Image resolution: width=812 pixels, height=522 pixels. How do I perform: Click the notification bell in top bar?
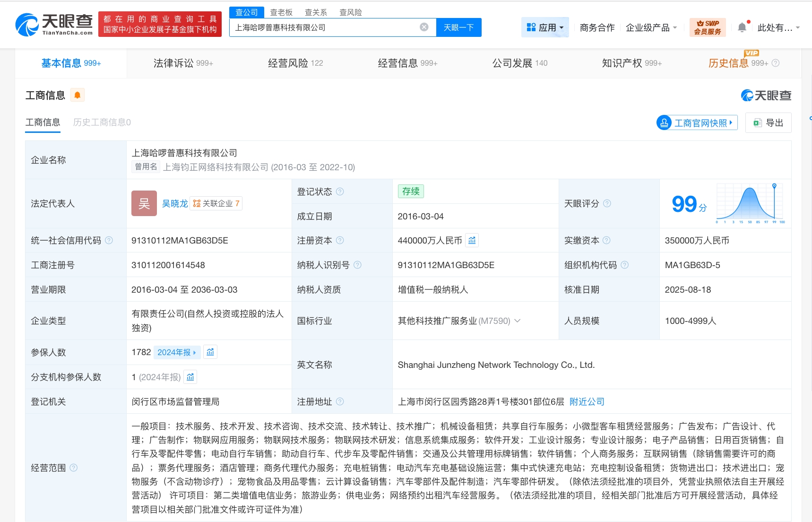(742, 27)
